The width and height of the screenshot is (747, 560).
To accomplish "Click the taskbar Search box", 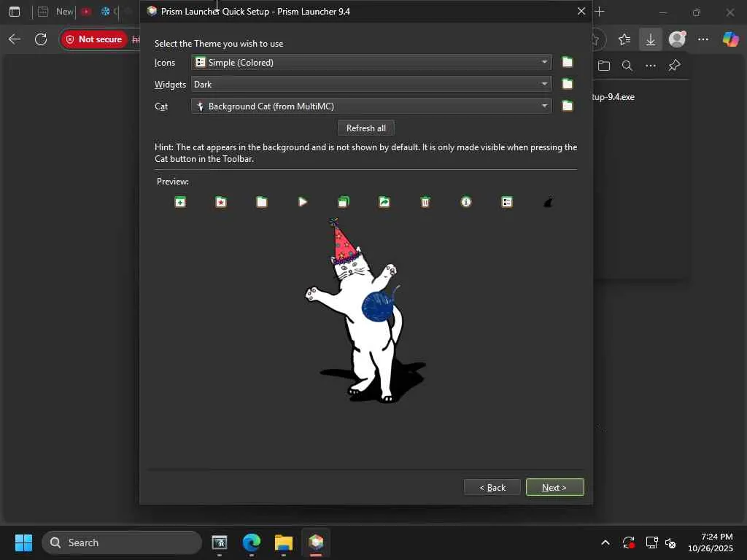I will (123, 542).
